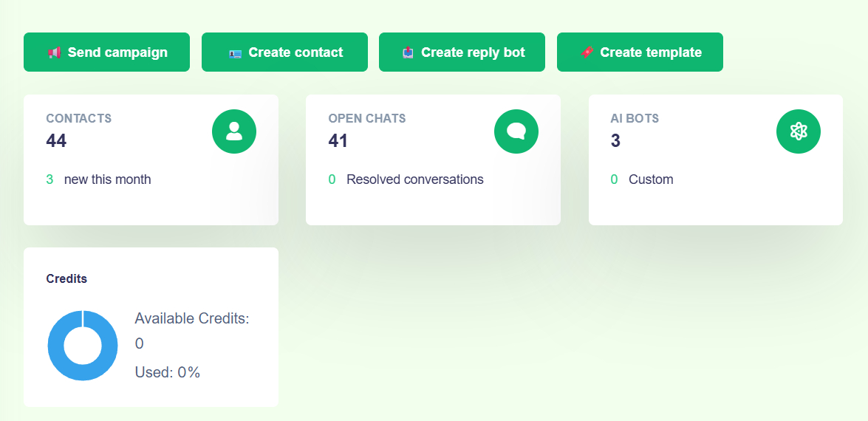Image resolution: width=868 pixels, height=421 pixels.
Task: Click the "new this month" text
Action: click(107, 179)
